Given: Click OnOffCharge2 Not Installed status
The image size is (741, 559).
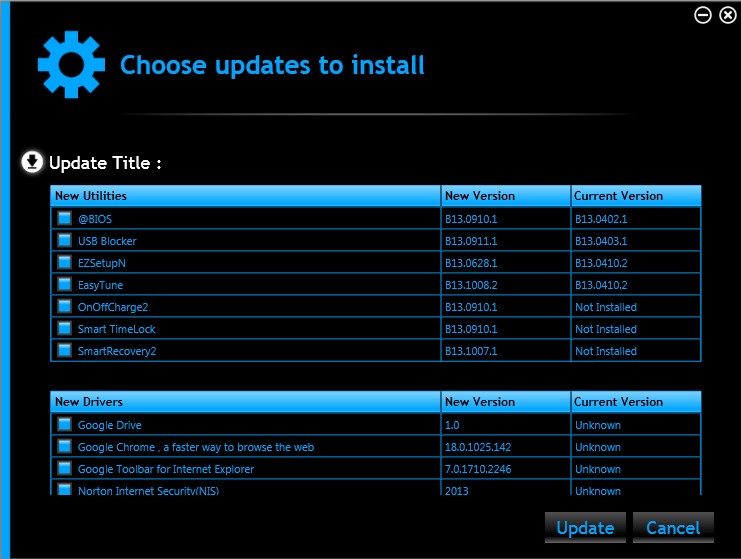Looking at the screenshot, I should [x=606, y=307].
